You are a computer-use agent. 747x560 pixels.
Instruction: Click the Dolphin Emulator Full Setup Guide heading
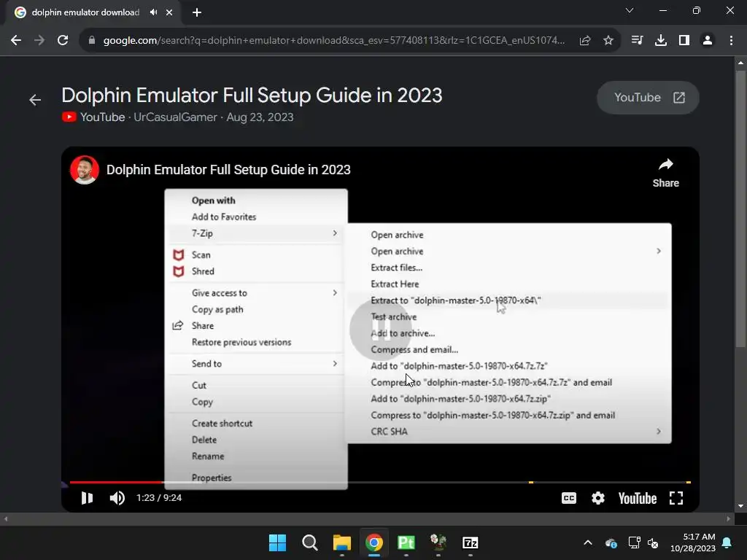point(252,96)
